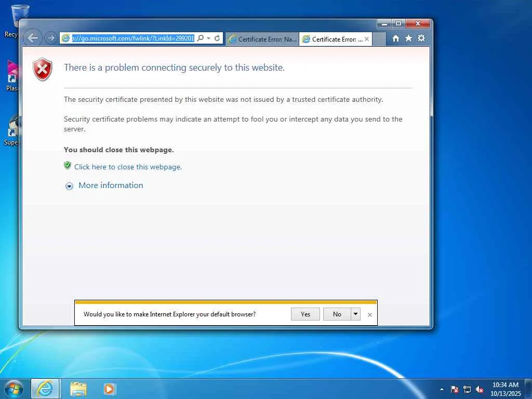This screenshot has width=532, height=399.
Task: Open the Windows Start orb
Action: click(14, 389)
